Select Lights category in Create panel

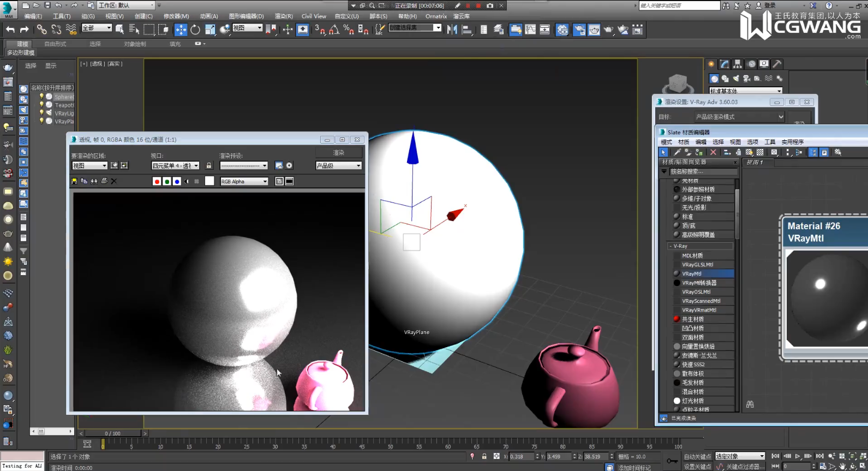coord(736,78)
